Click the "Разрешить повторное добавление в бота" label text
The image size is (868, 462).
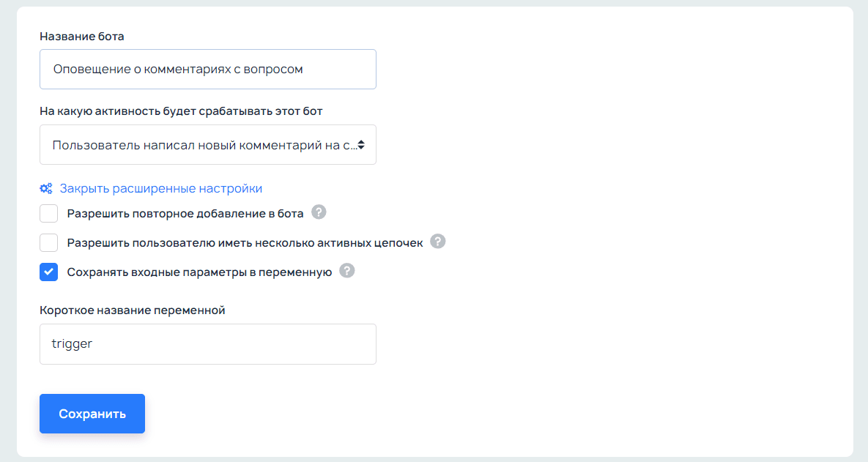pyautogui.click(x=185, y=214)
